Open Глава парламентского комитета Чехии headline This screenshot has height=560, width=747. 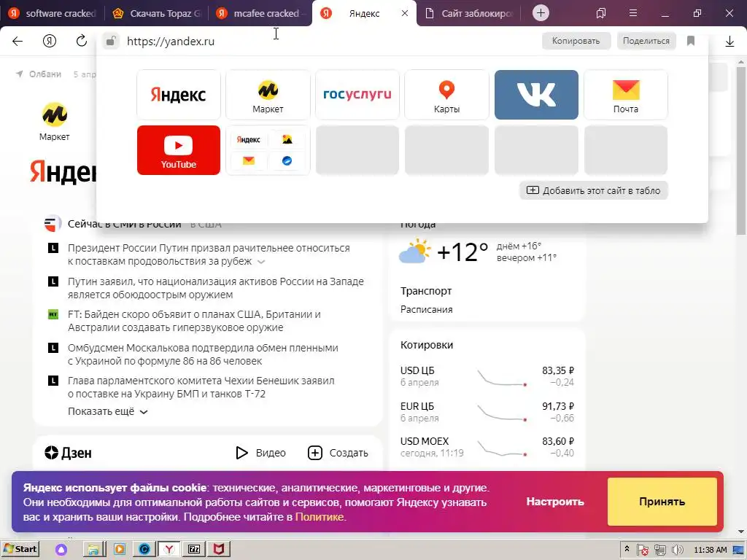pyautogui.click(x=201, y=387)
